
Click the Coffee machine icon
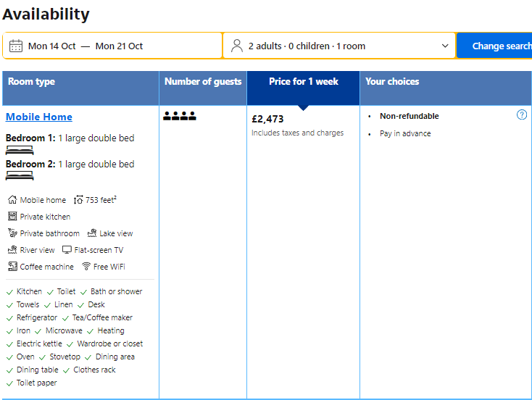click(x=12, y=267)
